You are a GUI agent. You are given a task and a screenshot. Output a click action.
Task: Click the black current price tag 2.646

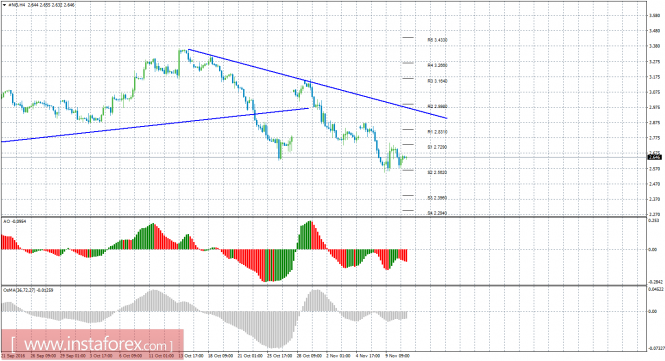(655, 157)
